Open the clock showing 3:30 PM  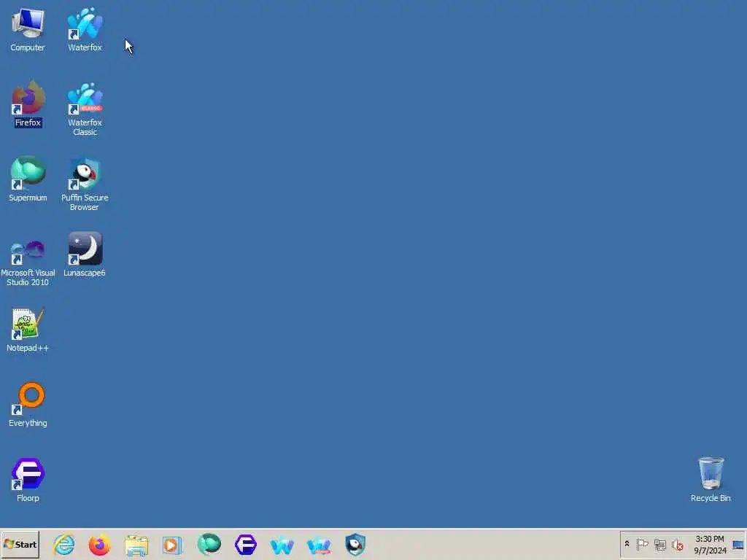[710, 544]
